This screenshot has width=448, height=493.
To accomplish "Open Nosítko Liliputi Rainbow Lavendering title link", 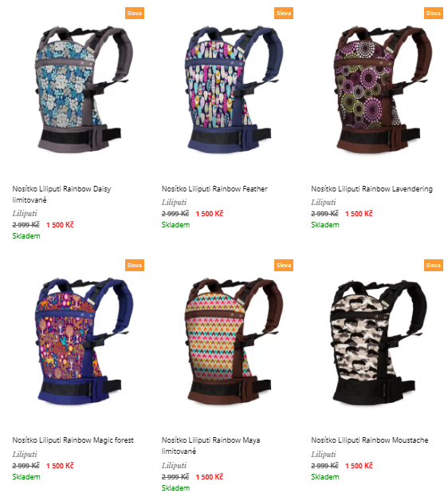I will coord(371,189).
